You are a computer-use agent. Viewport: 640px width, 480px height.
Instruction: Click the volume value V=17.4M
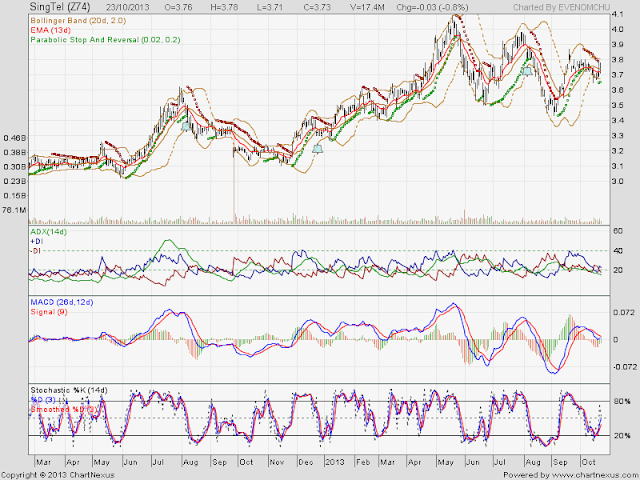pos(367,7)
